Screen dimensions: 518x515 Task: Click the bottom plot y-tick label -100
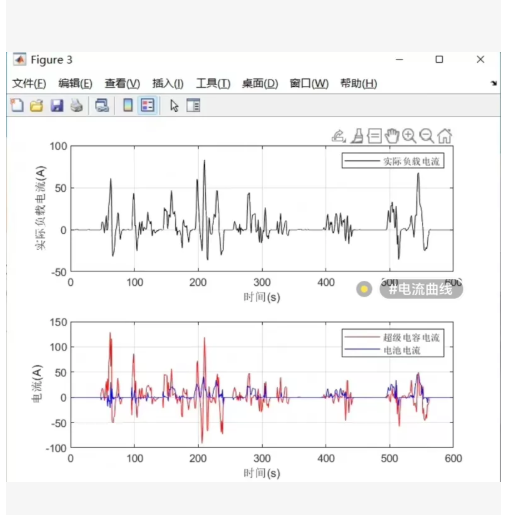point(56,448)
